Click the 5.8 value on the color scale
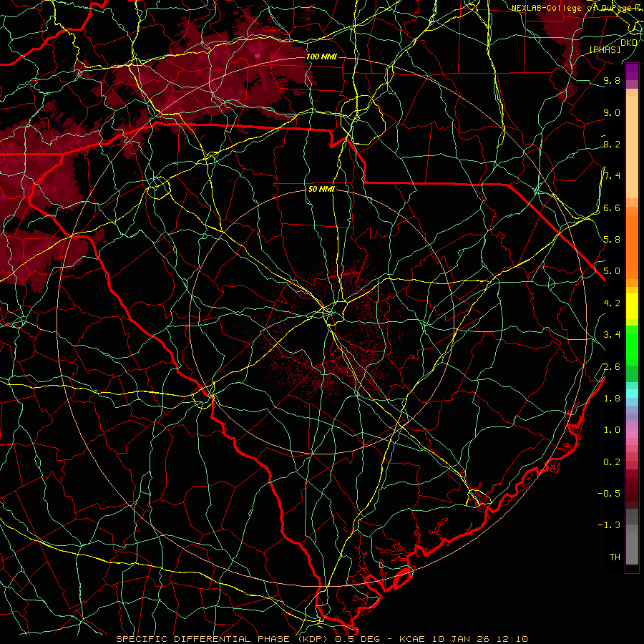644x644 pixels. point(612,239)
